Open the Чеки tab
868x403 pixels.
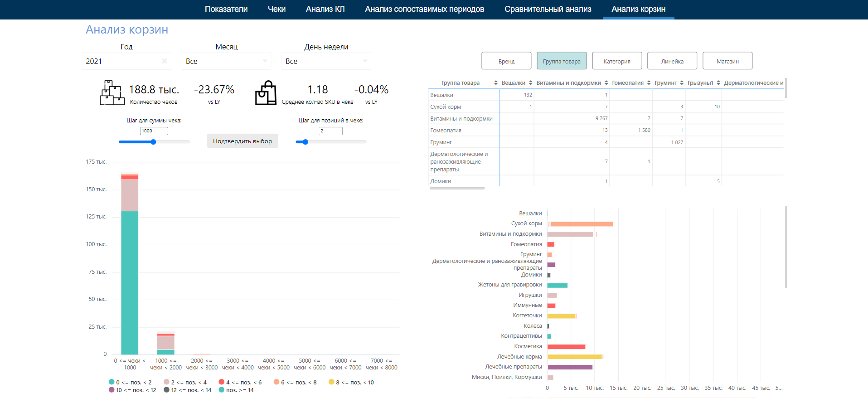coord(276,9)
